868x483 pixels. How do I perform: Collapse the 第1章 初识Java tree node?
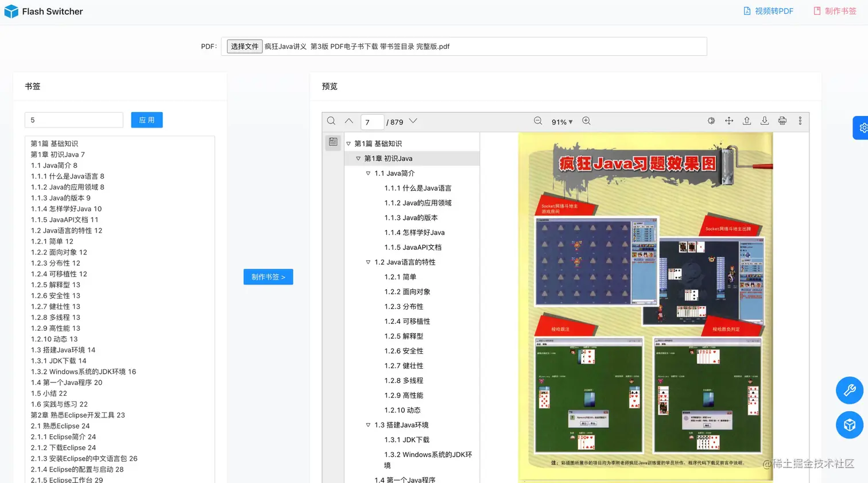pyautogui.click(x=358, y=159)
